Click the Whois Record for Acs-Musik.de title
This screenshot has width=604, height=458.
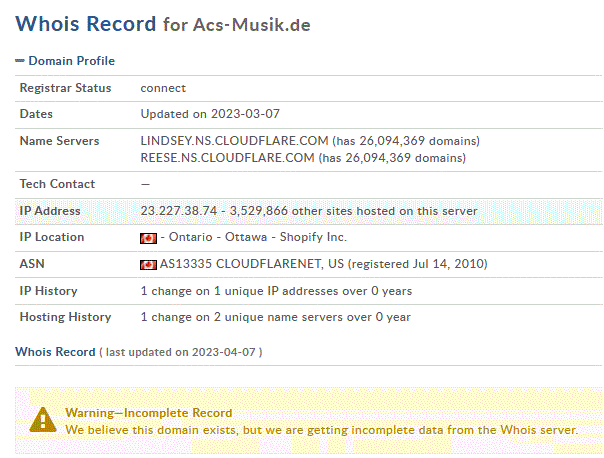(x=163, y=24)
